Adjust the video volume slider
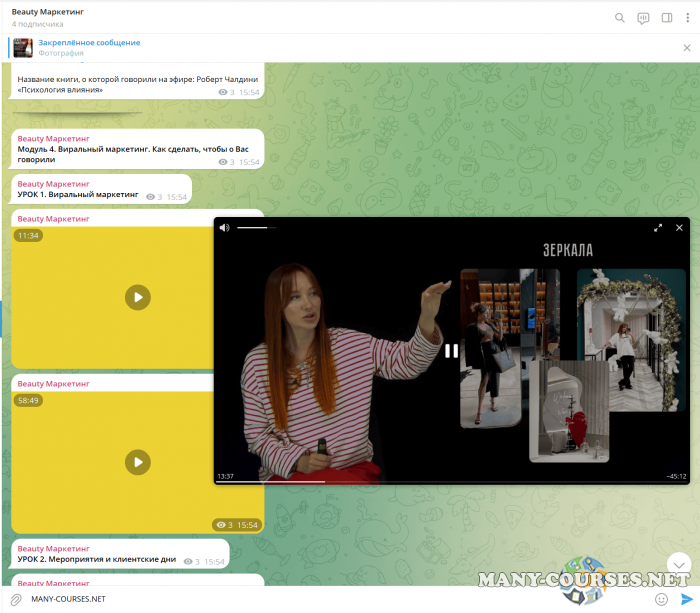The image size is (700, 613). (257, 228)
